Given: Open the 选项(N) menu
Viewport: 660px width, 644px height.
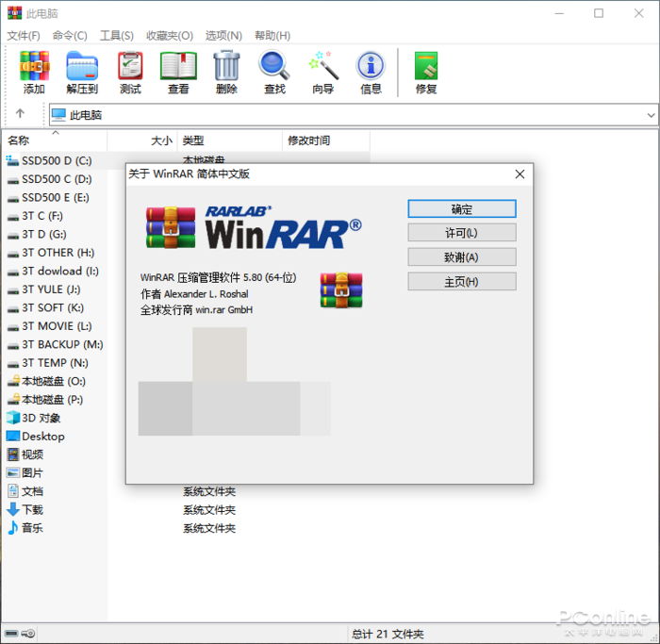Looking at the screenshot, I should pos(223,36).
